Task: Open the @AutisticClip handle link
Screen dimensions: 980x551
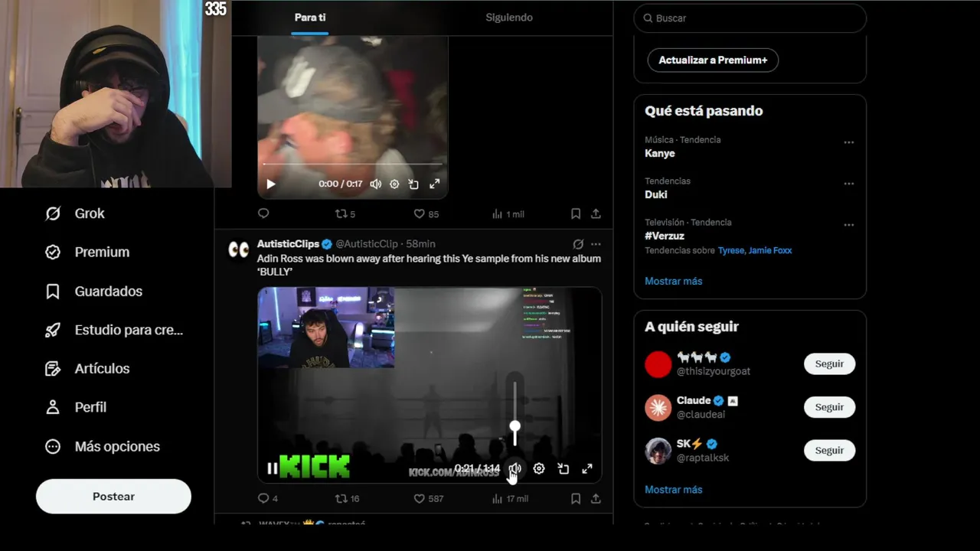Action: pos(367,243)
